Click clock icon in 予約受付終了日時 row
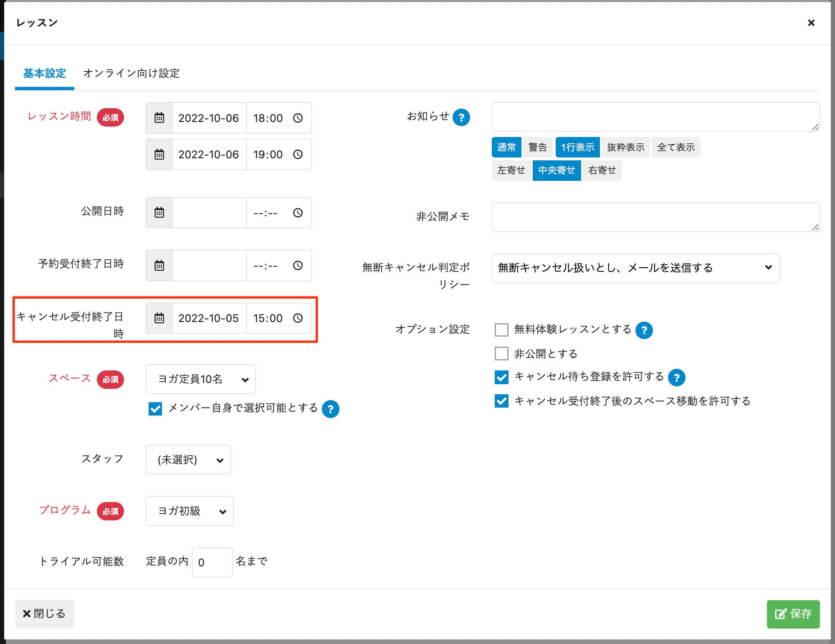The height and width of the screenshot is (644, 835). 298,266
